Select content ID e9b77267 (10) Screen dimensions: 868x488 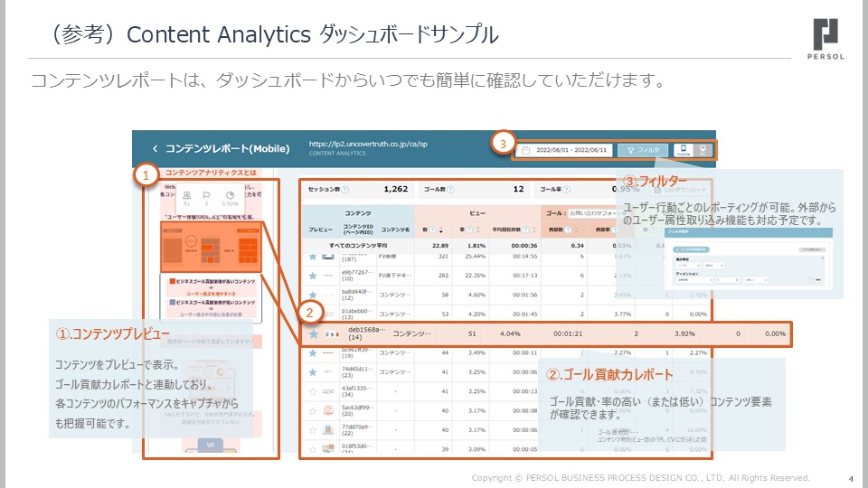(358, 276)
